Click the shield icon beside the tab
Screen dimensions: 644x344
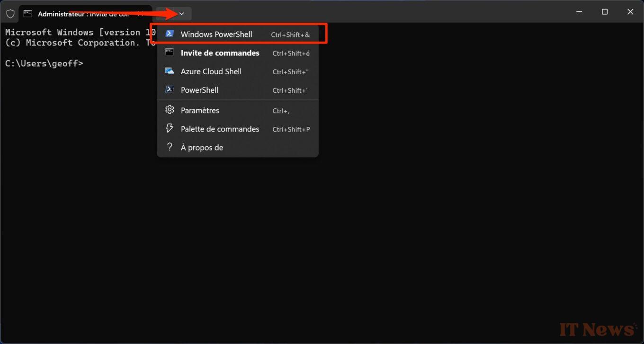tap(9, 13)
